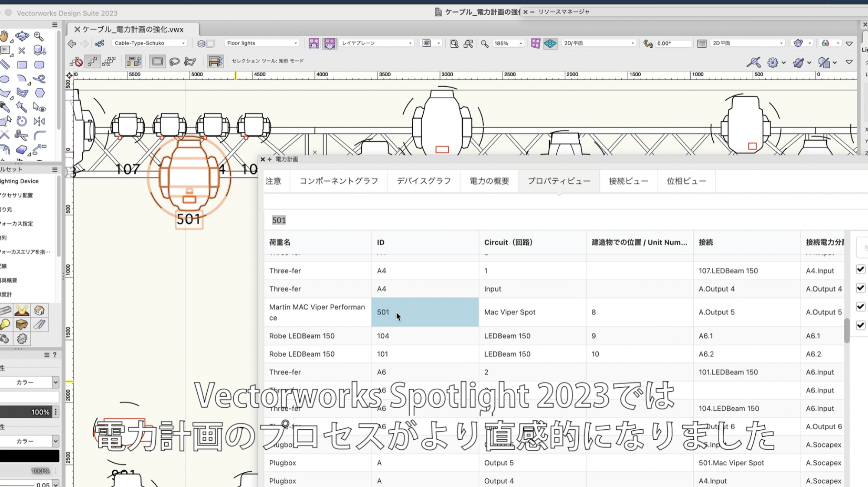This screenshot has height=487, width=868.
Task: Select the Rounded Rectangle tool
Action: click(39, 65)
